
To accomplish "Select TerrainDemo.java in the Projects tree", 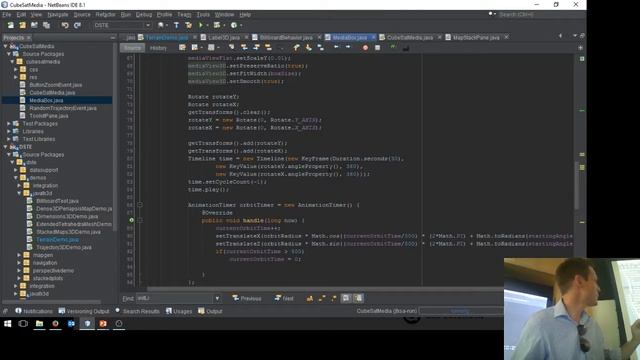I will point(57,240).
